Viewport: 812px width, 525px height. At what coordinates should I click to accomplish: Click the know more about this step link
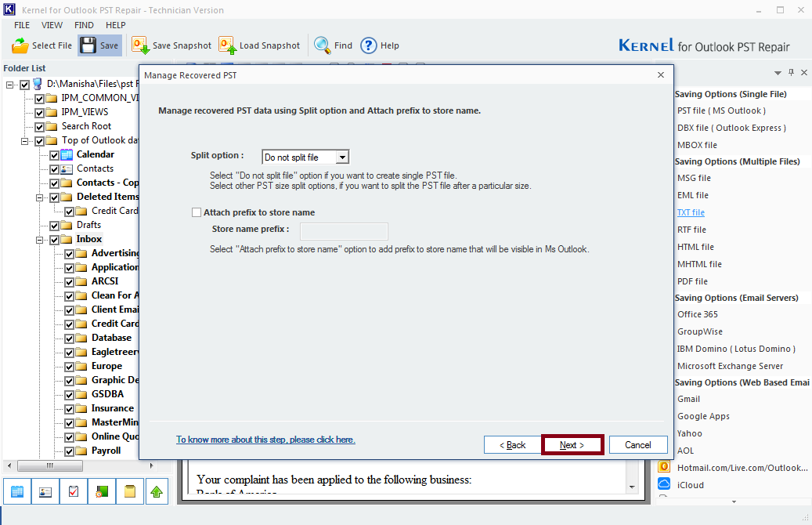pyautogui.click(x=265, y=440)
